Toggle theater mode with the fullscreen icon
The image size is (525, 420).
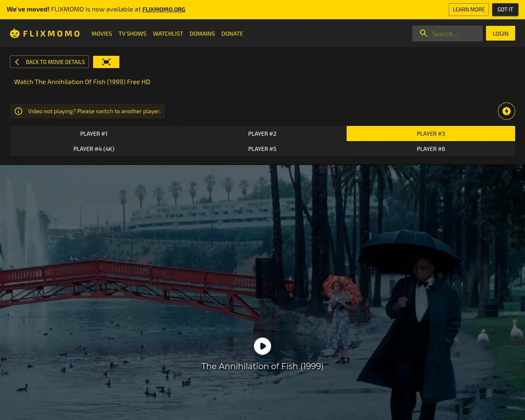(106, 62)
